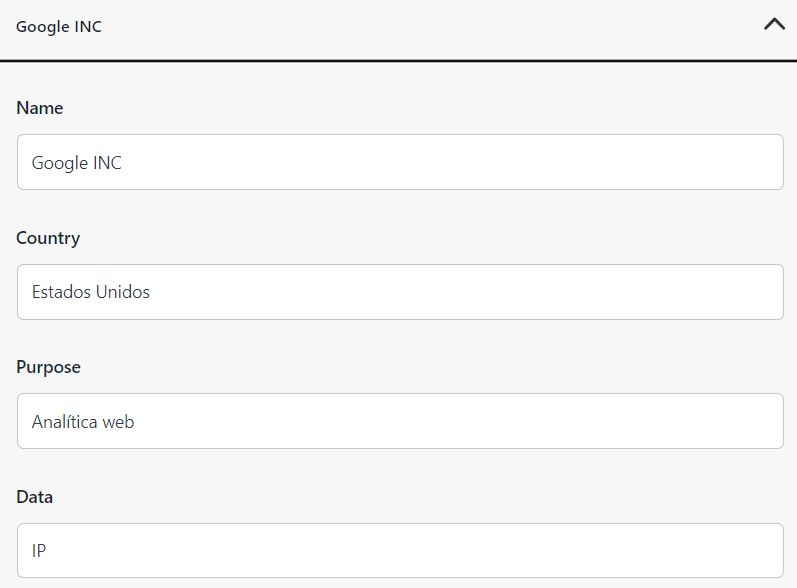Click the Name field label
Screen dimensions: 797x588
[x=40, y=108]
